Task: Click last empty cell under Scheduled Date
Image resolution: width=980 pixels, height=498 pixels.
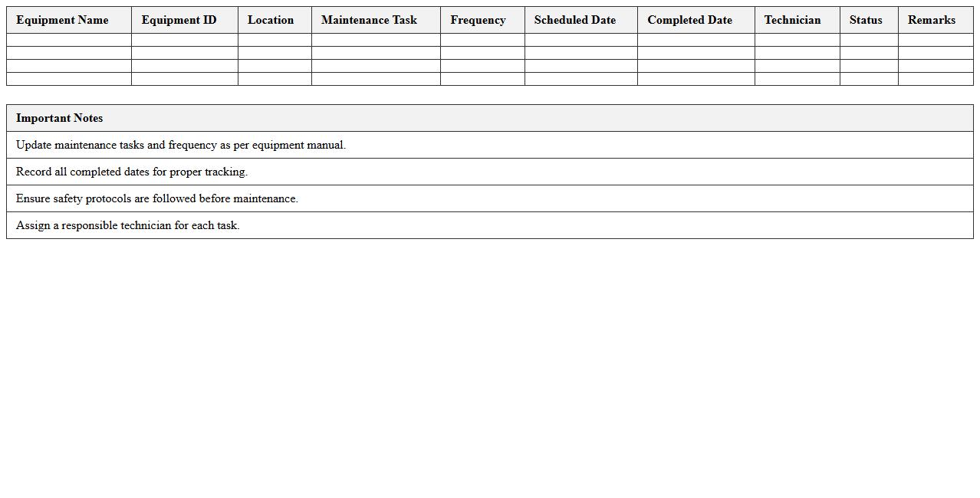Action: coord(580,79)
